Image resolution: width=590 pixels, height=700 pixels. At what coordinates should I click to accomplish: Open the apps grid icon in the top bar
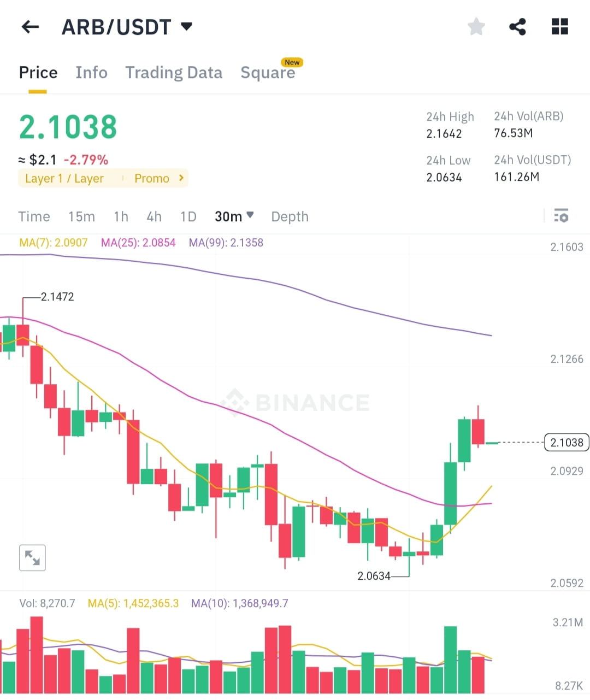click(x=559, y=26)
